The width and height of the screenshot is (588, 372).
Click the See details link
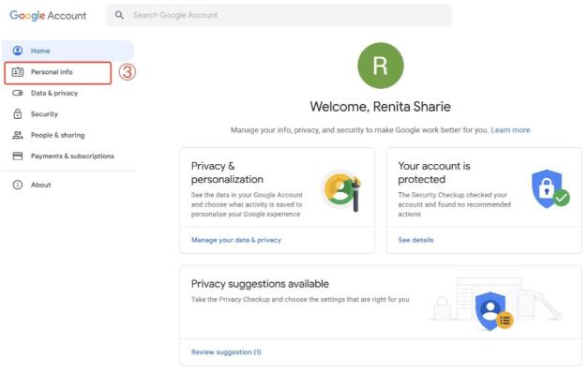(415, 240)
